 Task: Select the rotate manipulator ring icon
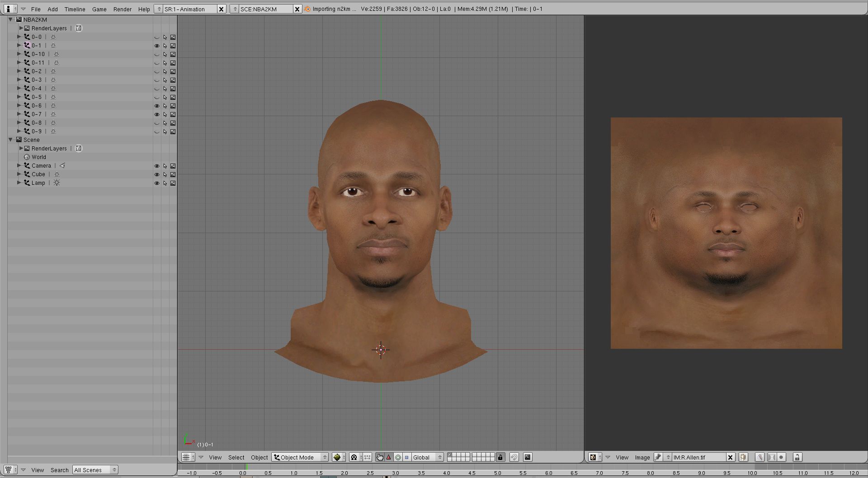click(398, 457)
